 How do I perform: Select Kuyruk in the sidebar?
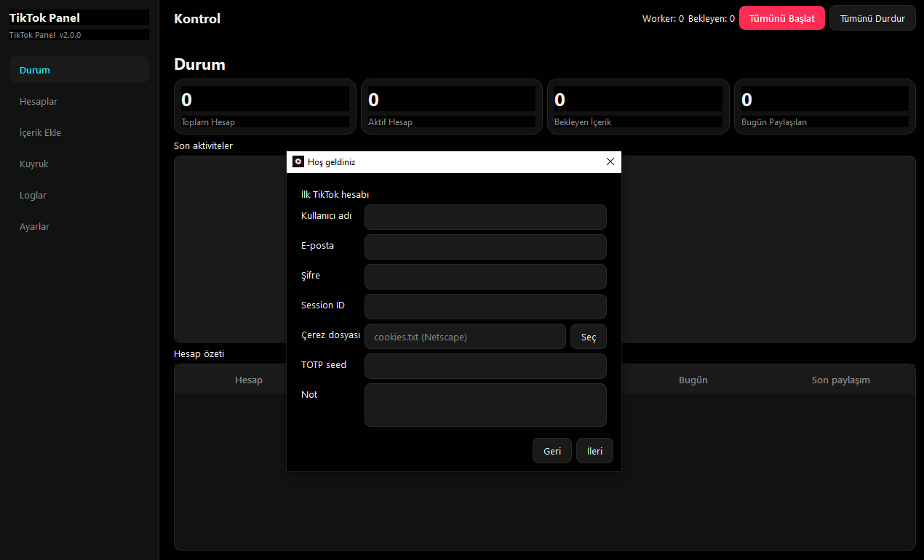(79, 164)
